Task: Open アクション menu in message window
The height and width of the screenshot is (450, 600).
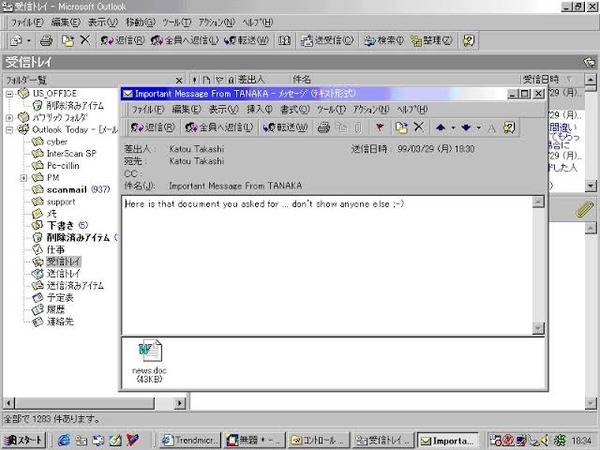Action: tap(370, 109)
